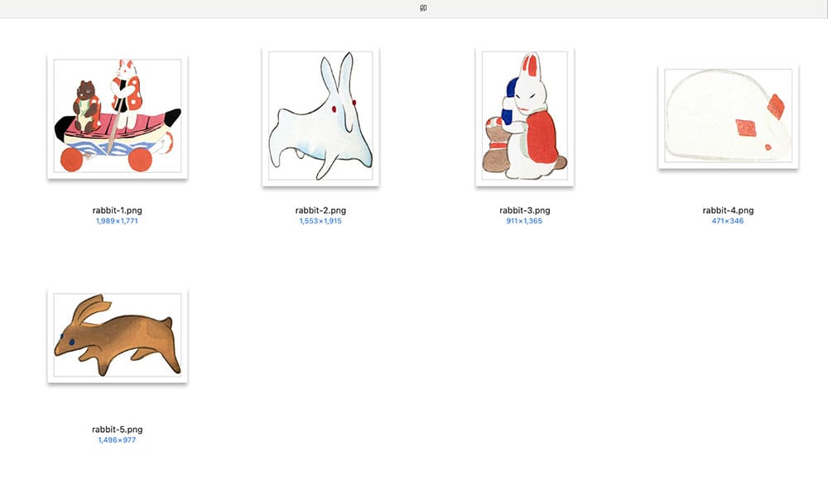Click the rabbit-4.png file name label
This screenshot has height=504, width=828.
pyautogui.click(x=728, y=211)
